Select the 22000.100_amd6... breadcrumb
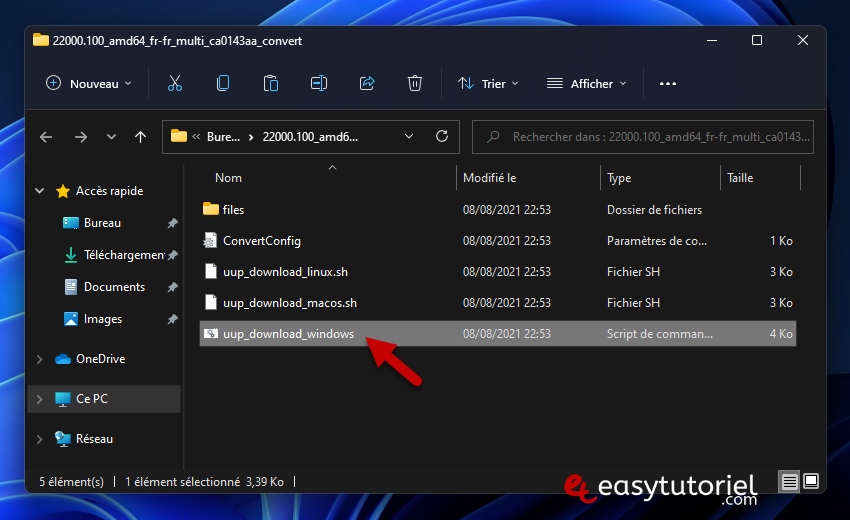 (x=310, y=137)
